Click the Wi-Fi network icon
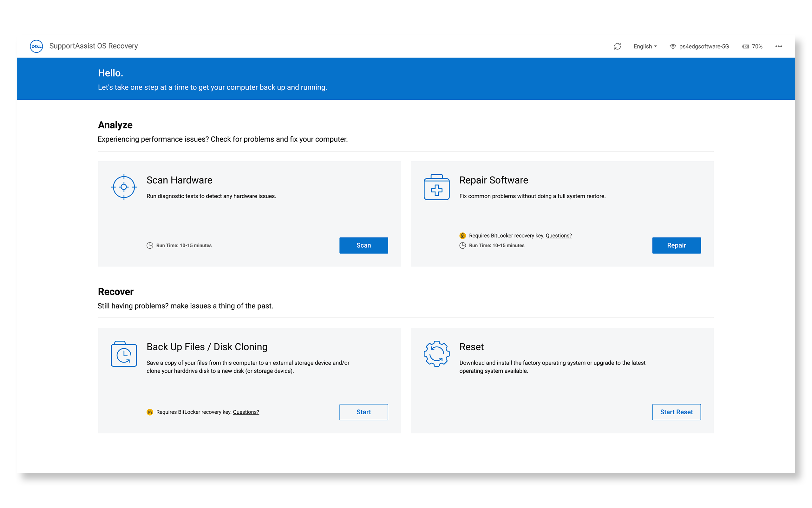The image size is (812, 508). pos(673,46)
